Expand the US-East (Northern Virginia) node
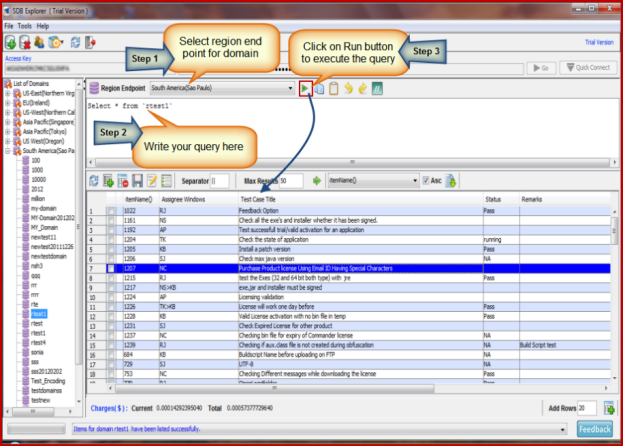 (8, 93)
